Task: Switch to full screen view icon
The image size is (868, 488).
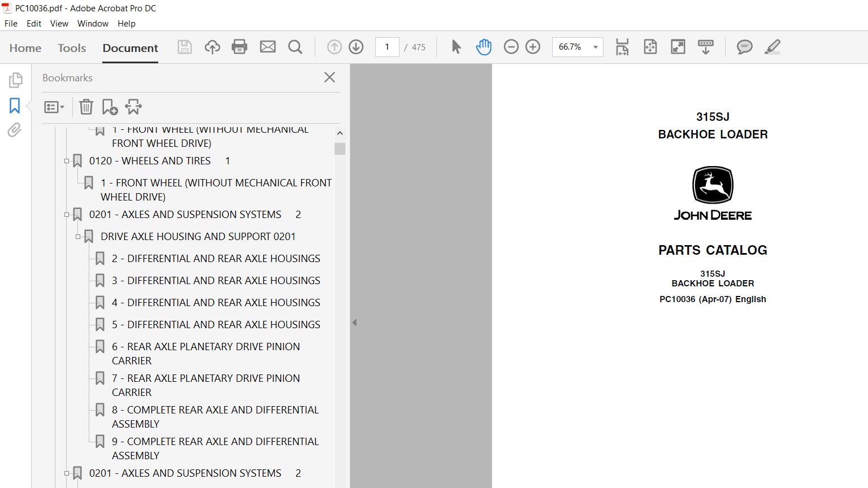Action: 678,47
